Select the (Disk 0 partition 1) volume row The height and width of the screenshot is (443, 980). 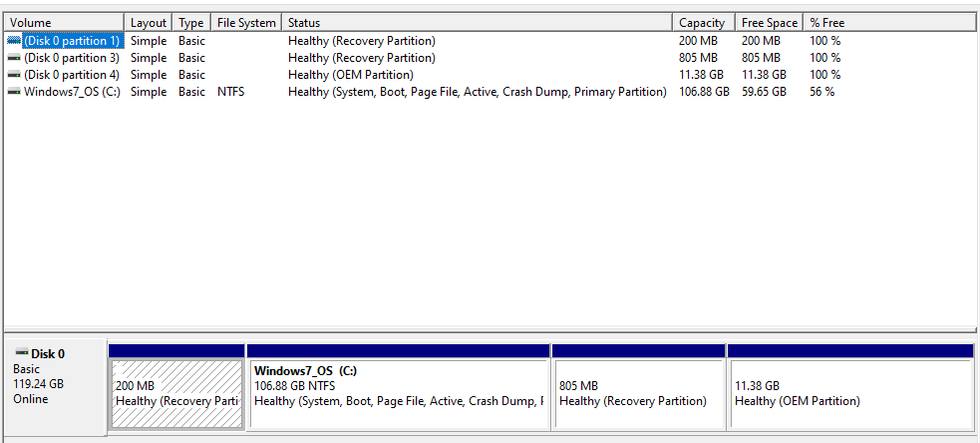pyautogui.click(x=490, y=41)
